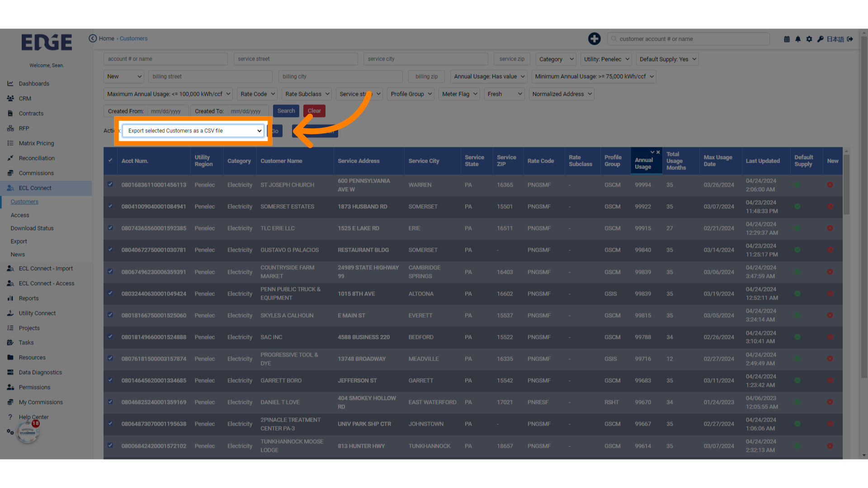The image size is (868, 488).
Task: Click the plus add-new icon in header
Action: coord(594,39)
